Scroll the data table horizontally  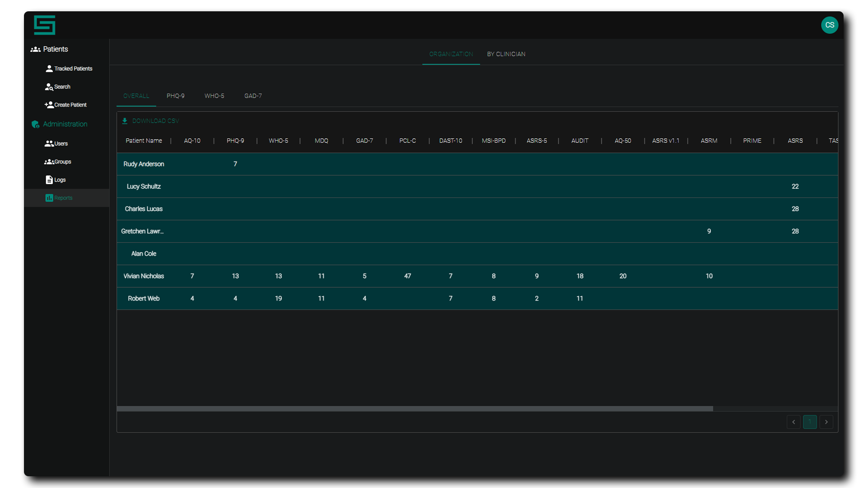point(417,408)
